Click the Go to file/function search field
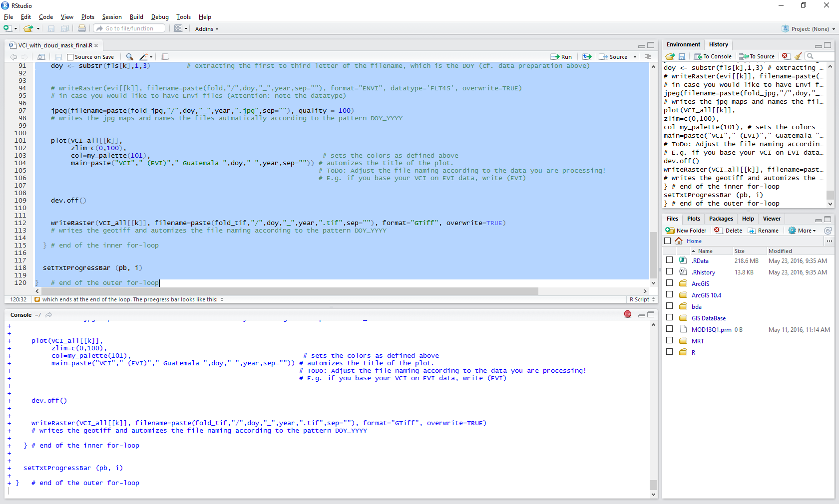This screenshot has height=504, width=839. click(x=130, y=29)
